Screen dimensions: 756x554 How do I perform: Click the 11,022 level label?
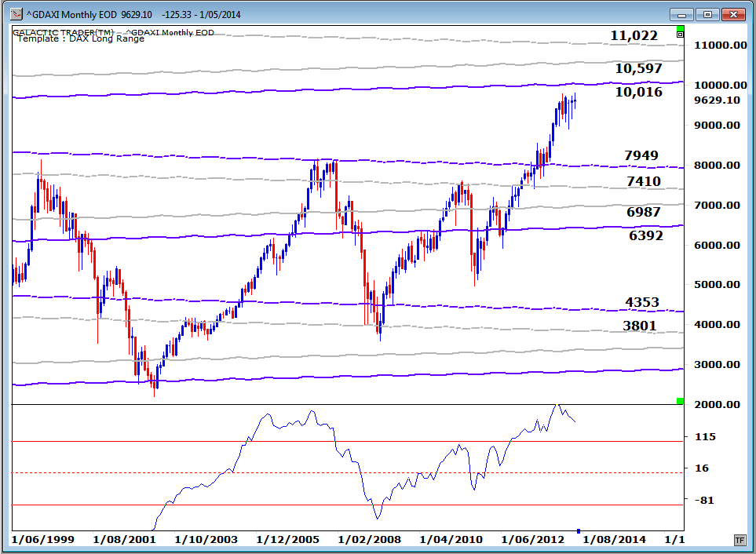[634, 35]
